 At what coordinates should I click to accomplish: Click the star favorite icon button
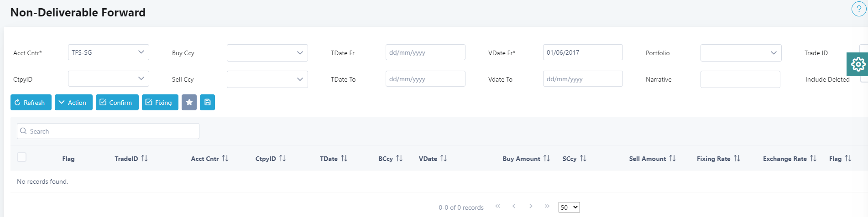(x=189, y=103)
